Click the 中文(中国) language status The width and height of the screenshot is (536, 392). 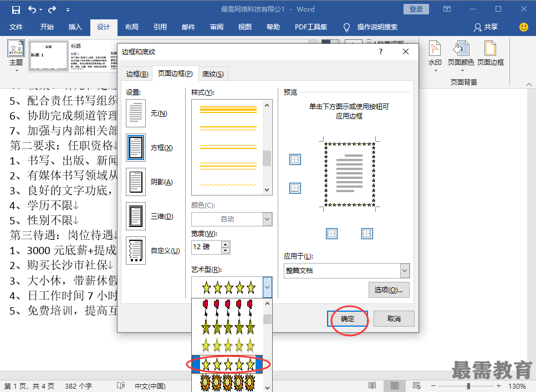(x=150, y=386)
